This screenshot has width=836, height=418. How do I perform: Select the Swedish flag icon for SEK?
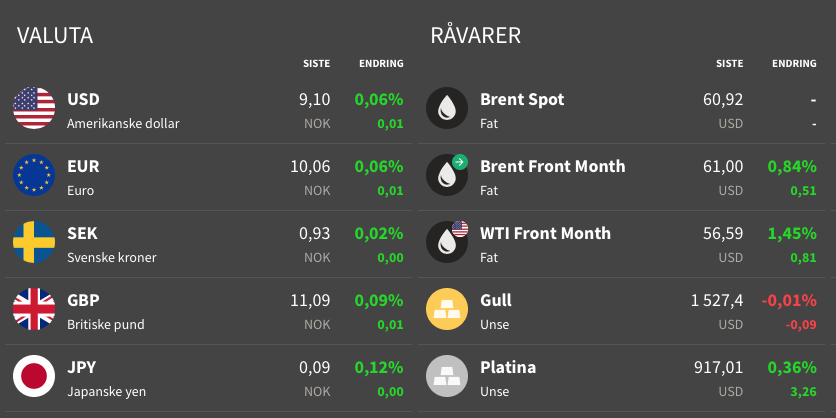(x=34, y=242)
